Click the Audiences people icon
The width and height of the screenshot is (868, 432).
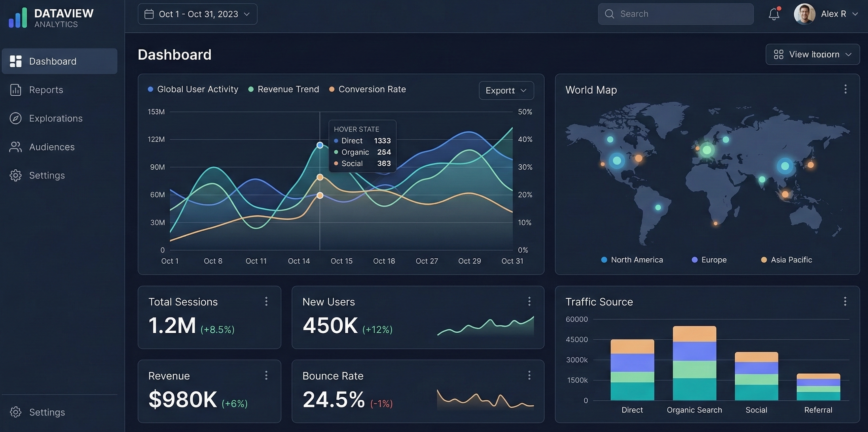tap(15, 147)
